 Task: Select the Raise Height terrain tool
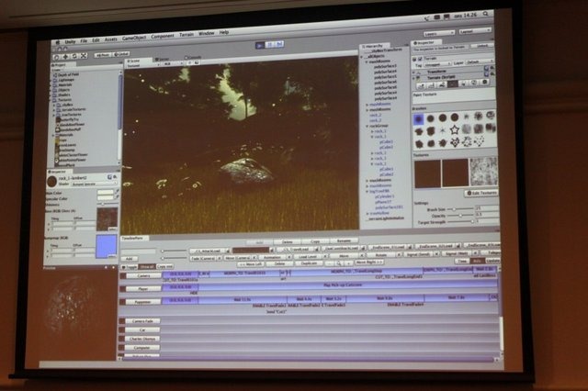tap(421, 86)
